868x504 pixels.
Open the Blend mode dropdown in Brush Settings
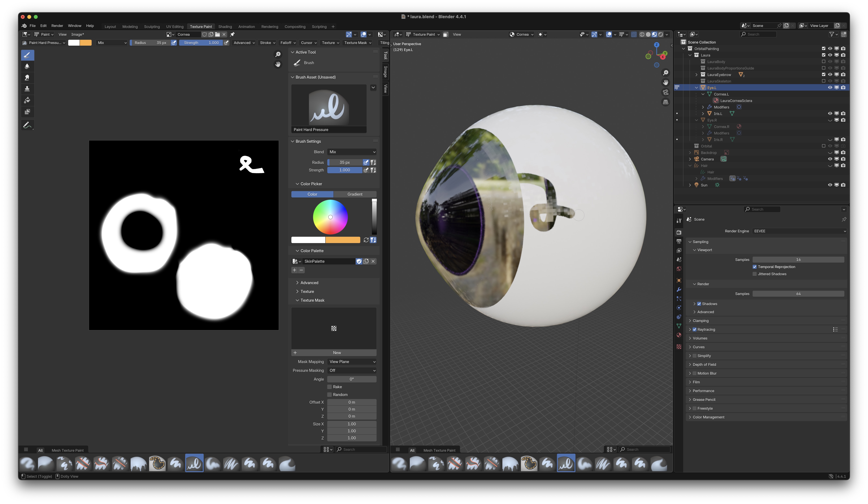pyautogui.click(x=352, y=152)
